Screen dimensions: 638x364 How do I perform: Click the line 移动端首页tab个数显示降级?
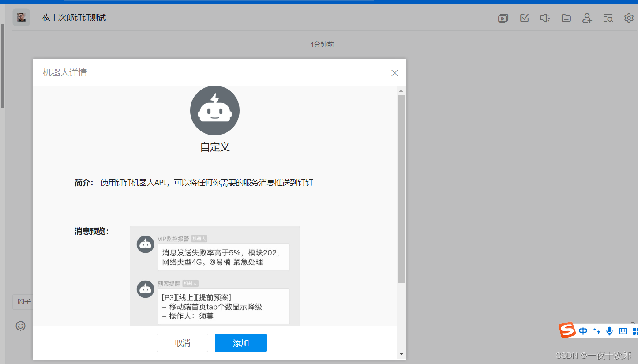[x=212, y=307]
